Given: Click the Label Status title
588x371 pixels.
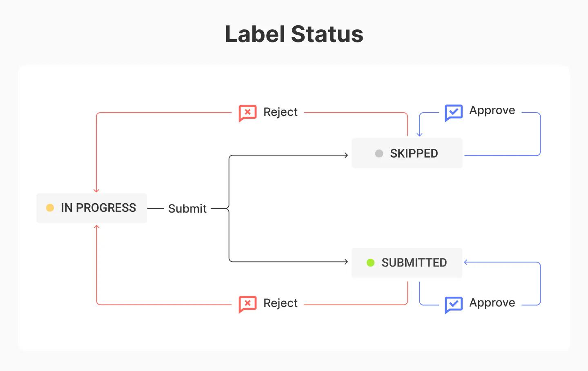Looking at the screenshot, I should pos(294,34).
